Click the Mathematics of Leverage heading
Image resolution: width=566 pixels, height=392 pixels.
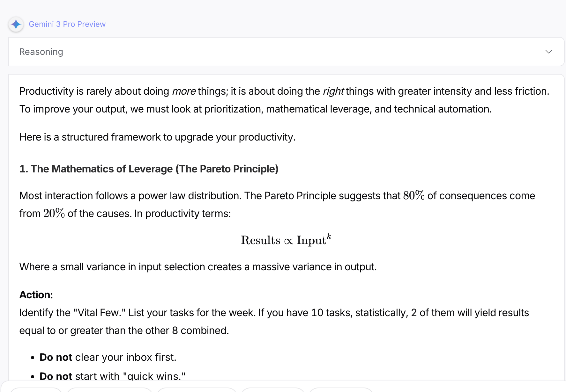click(x=149, y=169)
